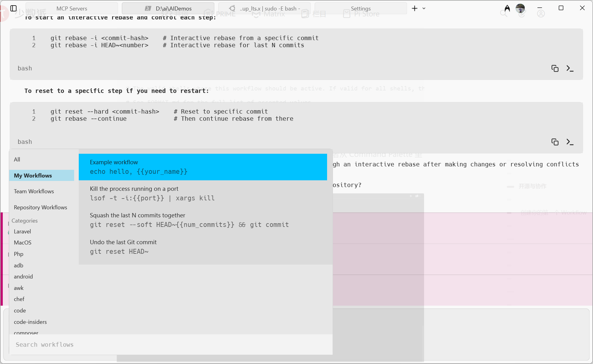Image resolution: width=593 pixels, height=364 pixels.
Task: Click the Warp AI logo icon
Action: [507, 8]
